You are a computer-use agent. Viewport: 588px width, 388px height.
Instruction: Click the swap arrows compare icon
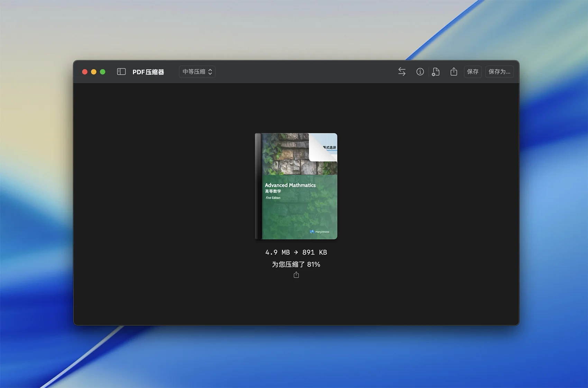(x=402, y=72)
